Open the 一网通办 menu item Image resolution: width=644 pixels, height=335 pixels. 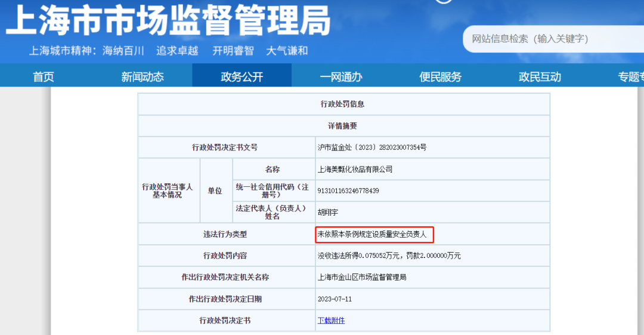pos(340,76)
